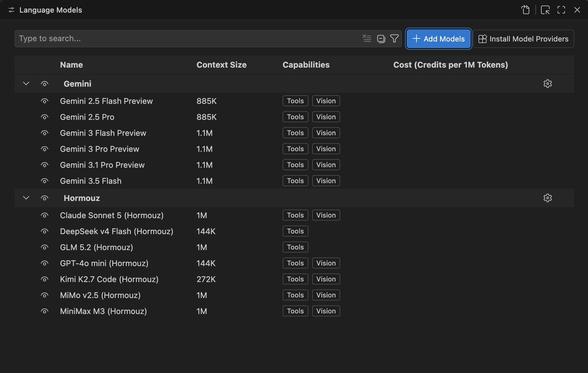
Task: Click Install Model Providers button
Action: point(523,39)
